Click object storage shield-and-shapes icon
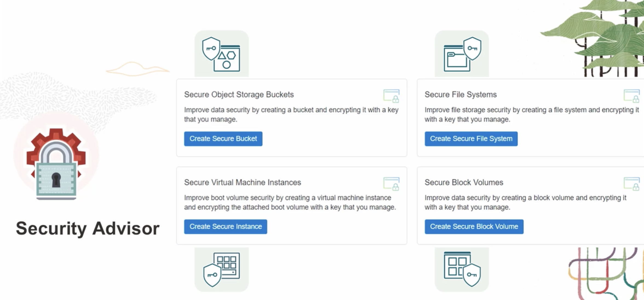Screen dimensions: 644x300 click(x=221, y=54)
